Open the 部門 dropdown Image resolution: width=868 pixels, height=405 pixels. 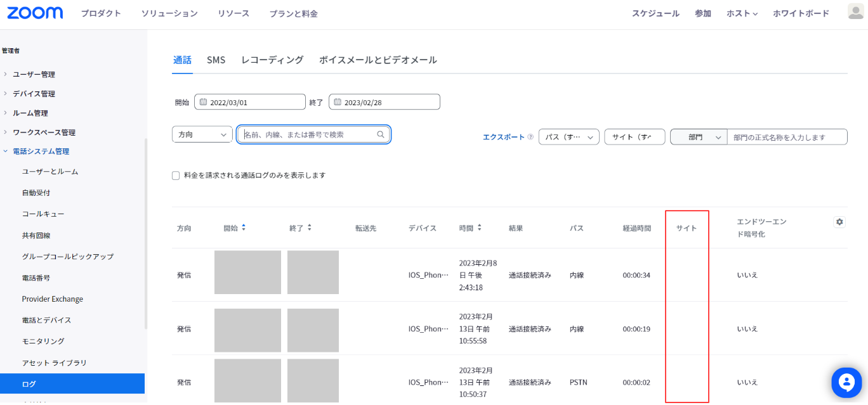(x=698, y=137)
